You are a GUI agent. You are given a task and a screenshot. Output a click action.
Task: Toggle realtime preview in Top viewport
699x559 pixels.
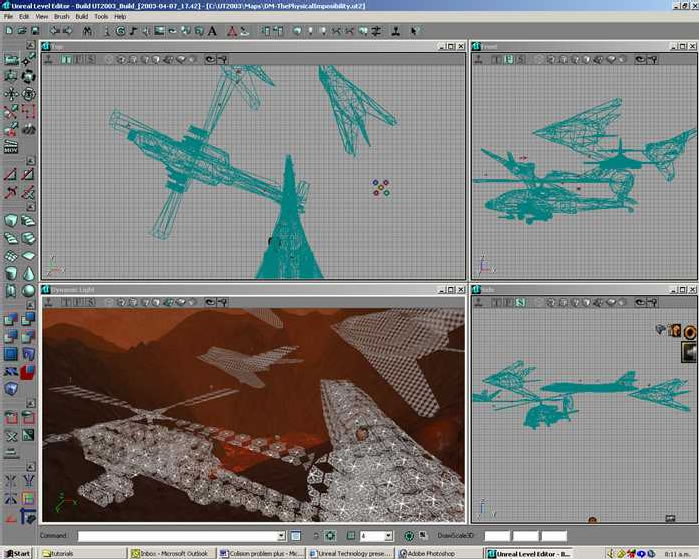tap(48, 59)
